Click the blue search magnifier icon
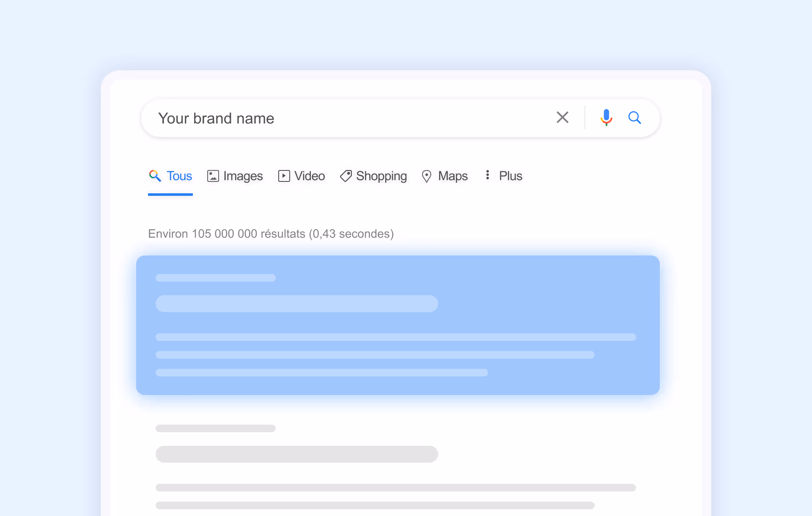 click(x=634, y=117)
